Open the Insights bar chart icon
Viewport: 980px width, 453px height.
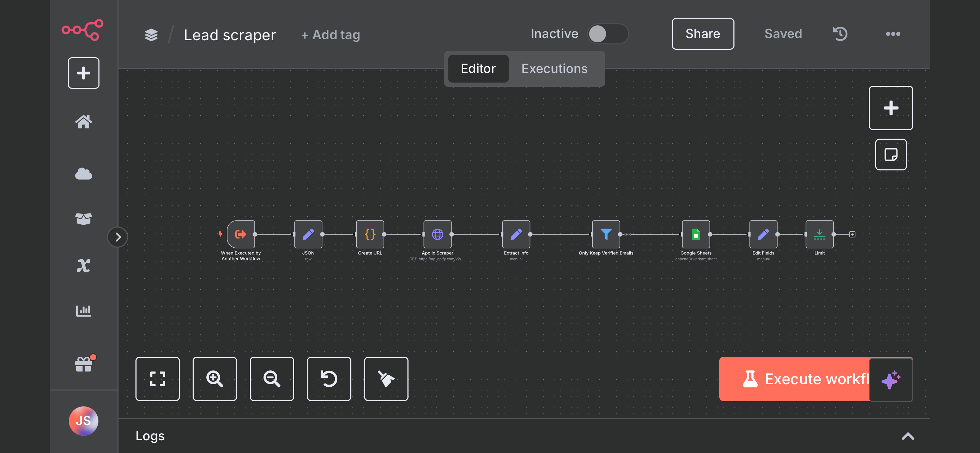[x=83, y=311]
